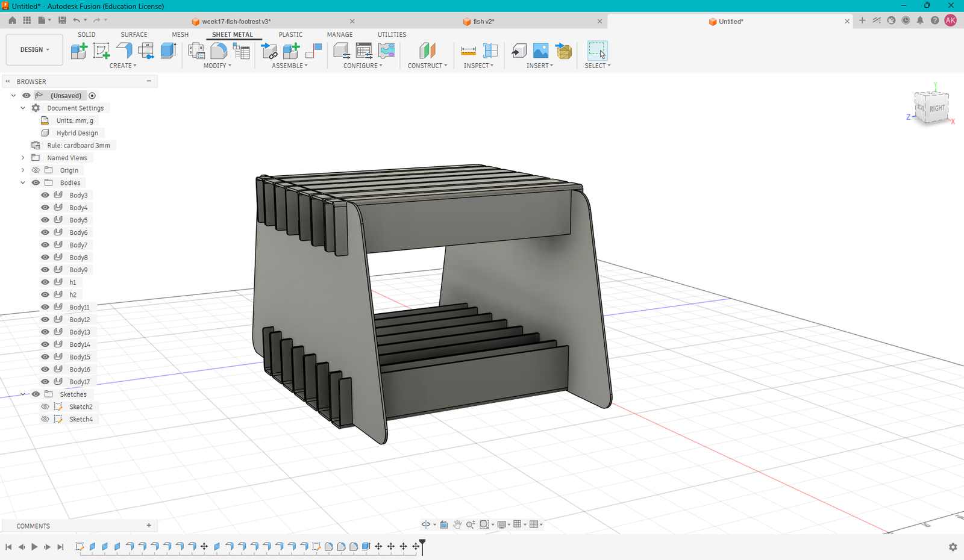Select the Flange tool
Viewport: 964px width, 560px height.
(124, 51)
